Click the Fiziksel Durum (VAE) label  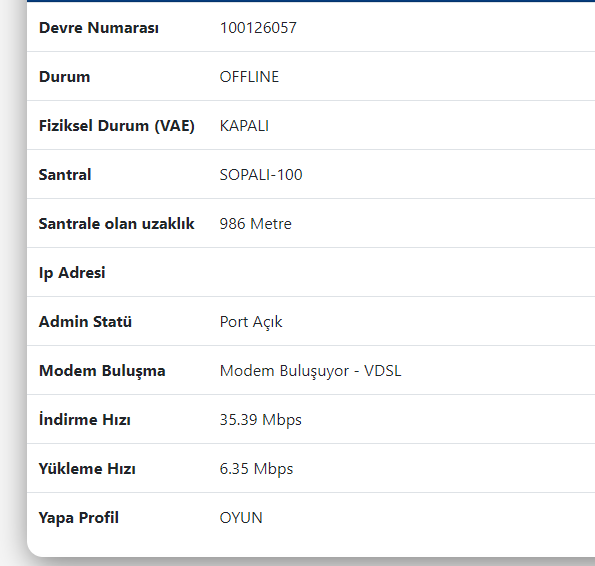pyautogui.click(x=116, y=126)
